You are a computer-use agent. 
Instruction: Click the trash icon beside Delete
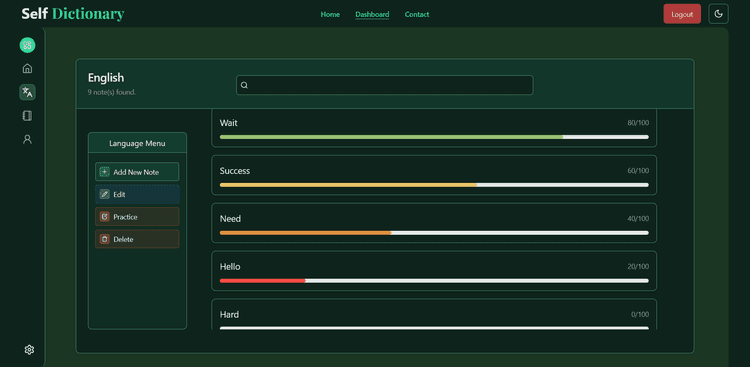coord(105,239)
